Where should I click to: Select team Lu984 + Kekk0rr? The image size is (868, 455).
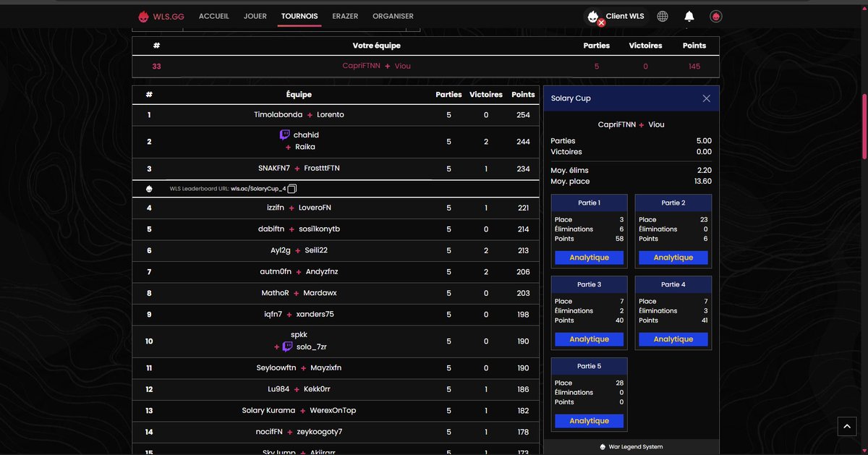pos(336,389)
